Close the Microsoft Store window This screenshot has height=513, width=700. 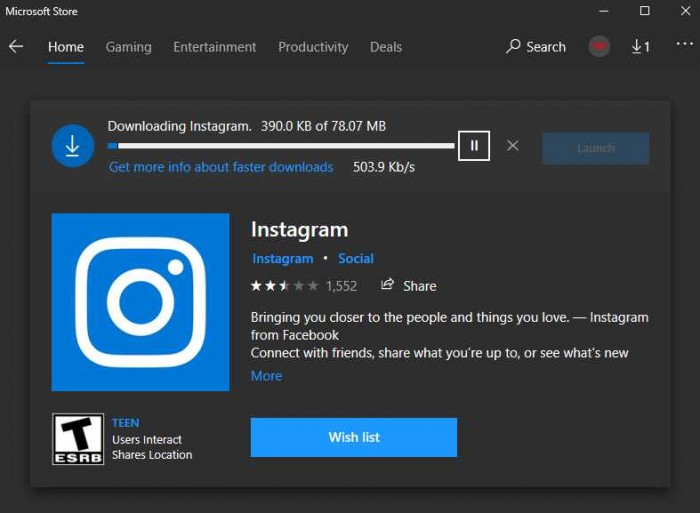pyautogui.click(x=685, y=11)
